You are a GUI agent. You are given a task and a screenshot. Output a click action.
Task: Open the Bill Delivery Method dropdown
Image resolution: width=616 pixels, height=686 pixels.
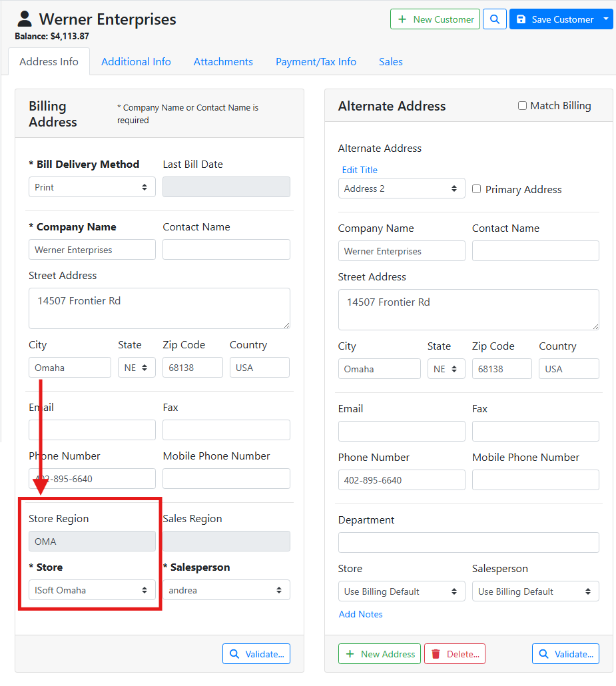click(x=92, y=187)
